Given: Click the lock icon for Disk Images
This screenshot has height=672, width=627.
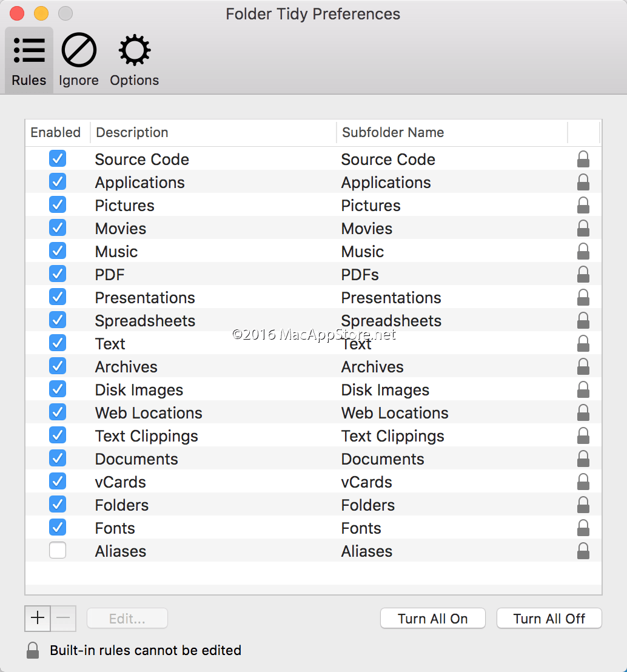Looking at the screenshot, I should tap(583, 390).
